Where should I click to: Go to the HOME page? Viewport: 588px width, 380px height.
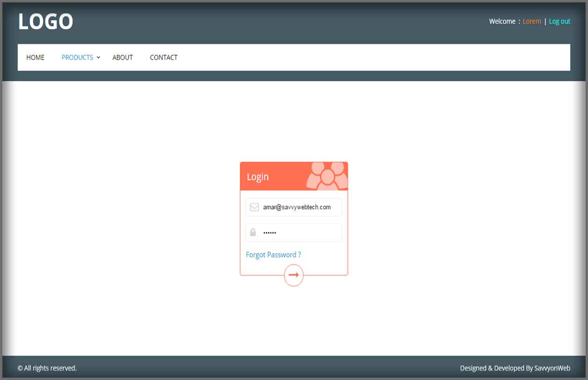point(36,57)
